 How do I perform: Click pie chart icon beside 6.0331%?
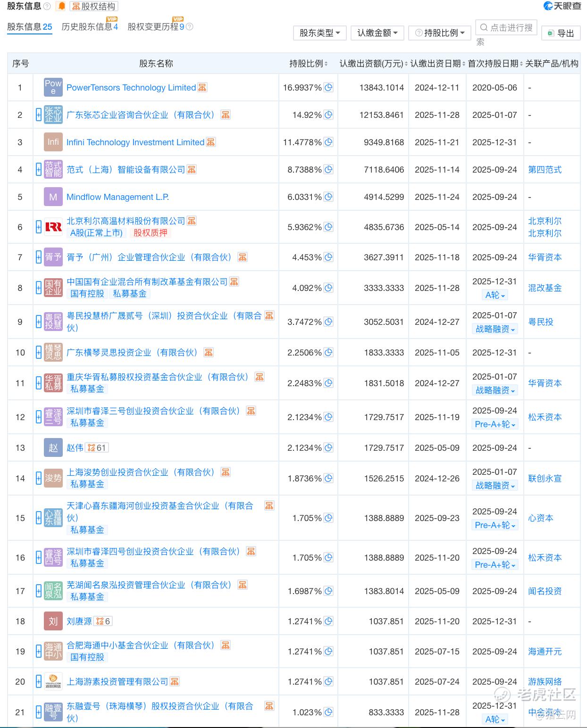click(x=328, y=197)
